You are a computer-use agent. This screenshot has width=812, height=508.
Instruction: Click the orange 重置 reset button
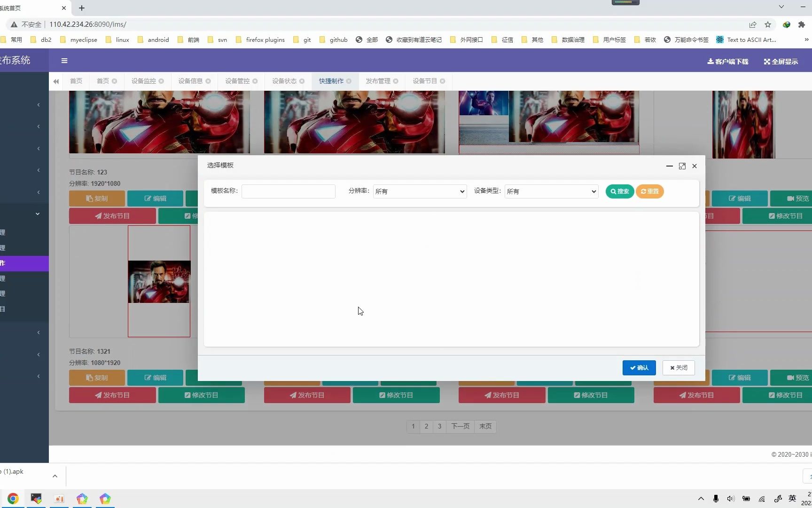point(650,191)
